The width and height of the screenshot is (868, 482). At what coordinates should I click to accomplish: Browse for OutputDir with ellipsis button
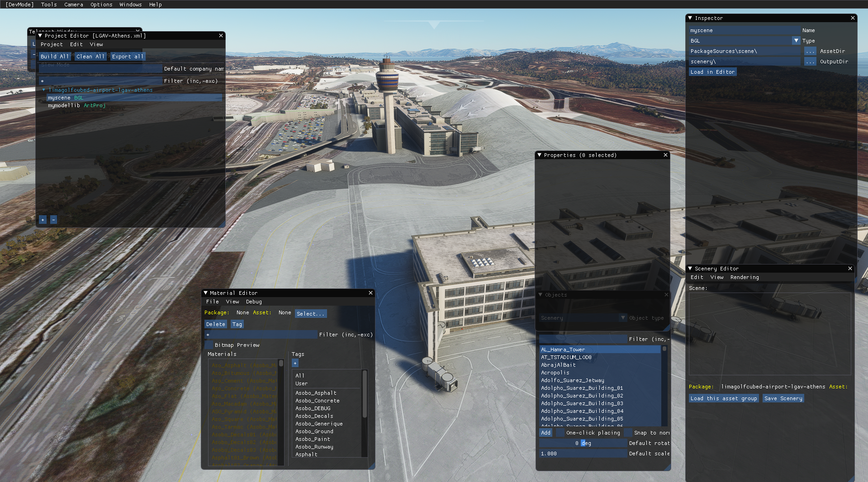(810, 61)
